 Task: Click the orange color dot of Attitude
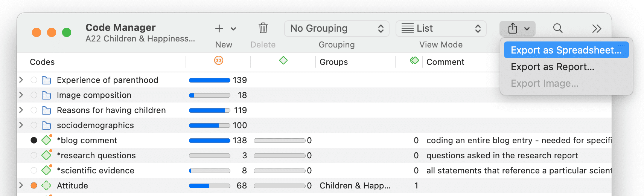point(34,185)
